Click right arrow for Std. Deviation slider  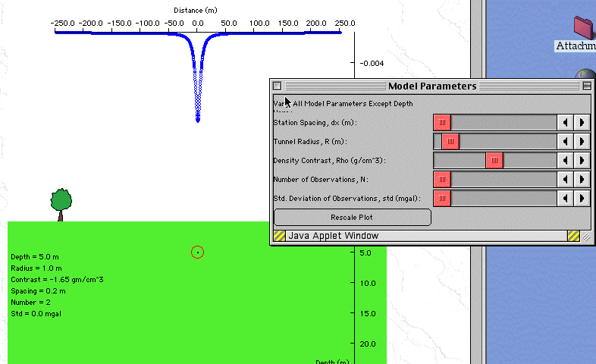582,198
